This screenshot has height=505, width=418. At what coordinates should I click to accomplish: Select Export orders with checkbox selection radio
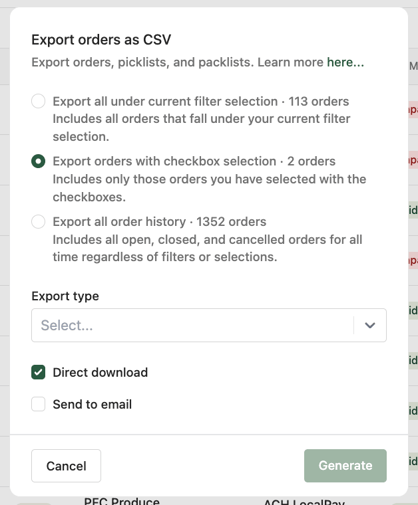click(38, 161)
